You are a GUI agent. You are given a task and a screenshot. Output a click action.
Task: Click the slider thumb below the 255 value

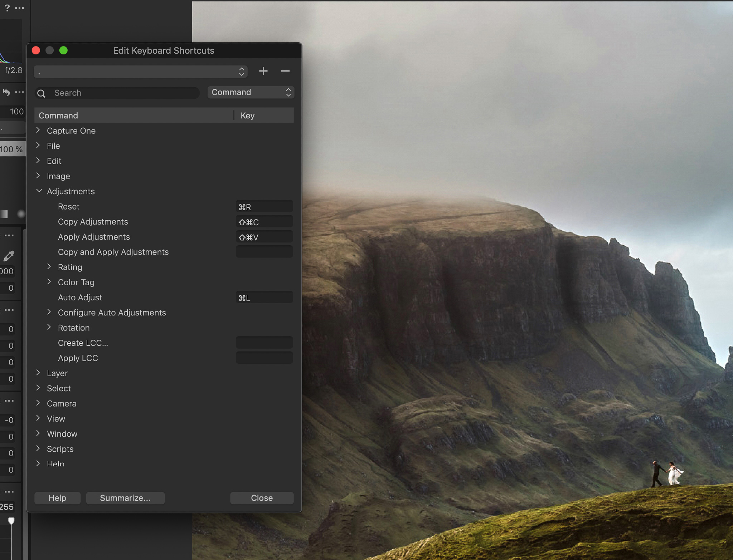pos(11,521)
